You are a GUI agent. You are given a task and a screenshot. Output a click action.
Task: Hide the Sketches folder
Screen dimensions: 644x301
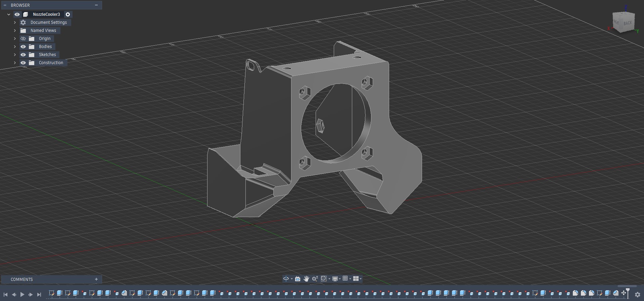pos(23,55)
